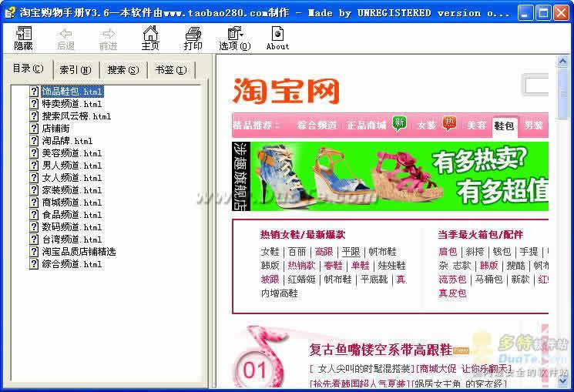Click the red 热 badge icon
574x392 pixels.
[449, 123]
